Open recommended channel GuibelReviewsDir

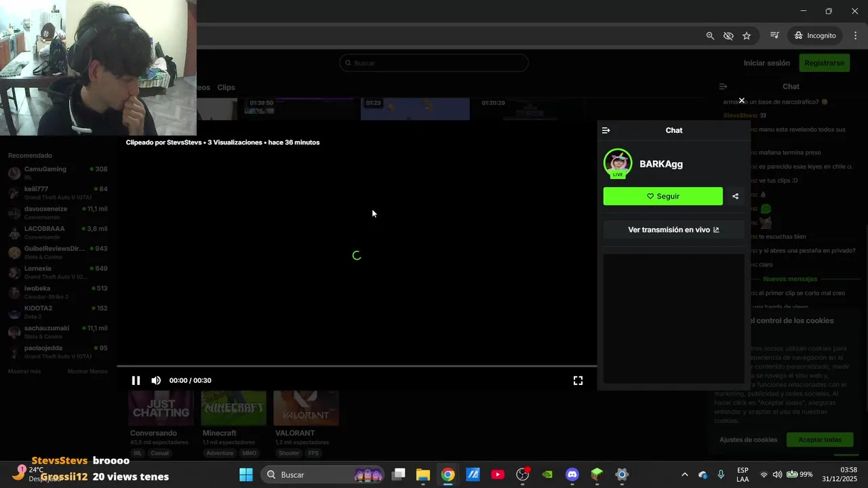[x=58, y=252]
